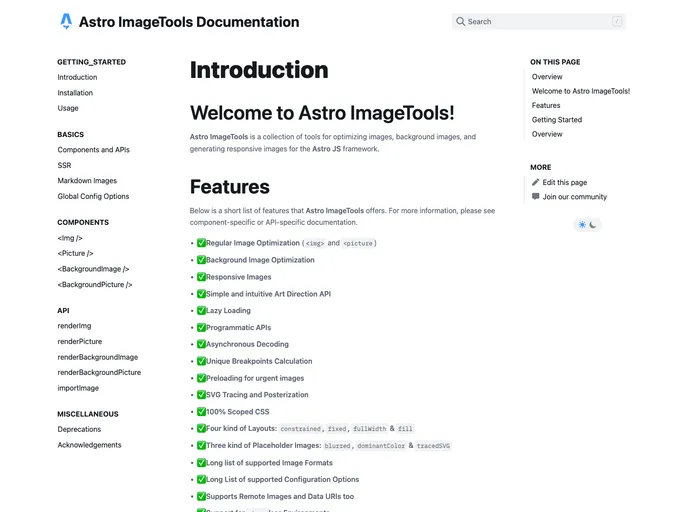Image resolution: width=688 pixels, height=512 pixels.
Task: Click checkmark beside Asynchronous Decoding
Action: click(x=201, y=344)
